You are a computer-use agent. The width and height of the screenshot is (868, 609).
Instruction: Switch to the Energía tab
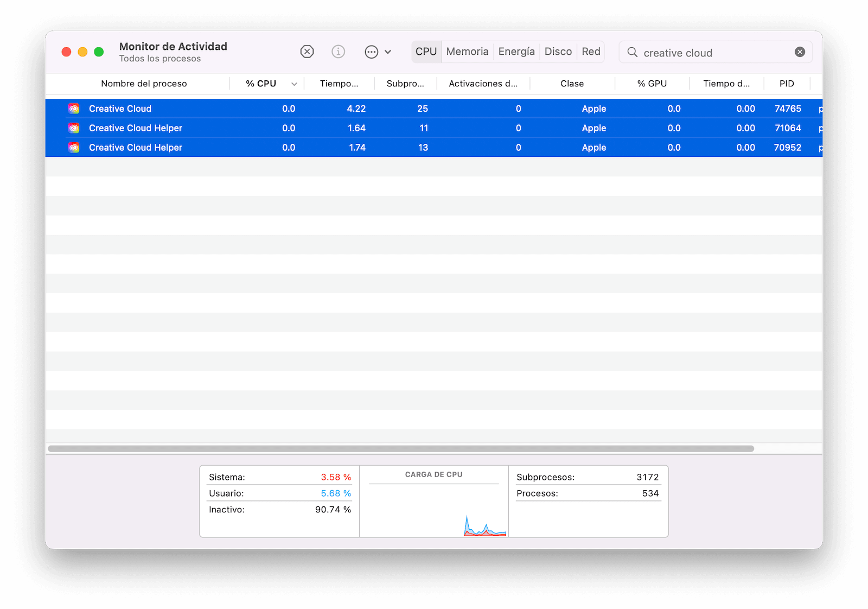516,52
